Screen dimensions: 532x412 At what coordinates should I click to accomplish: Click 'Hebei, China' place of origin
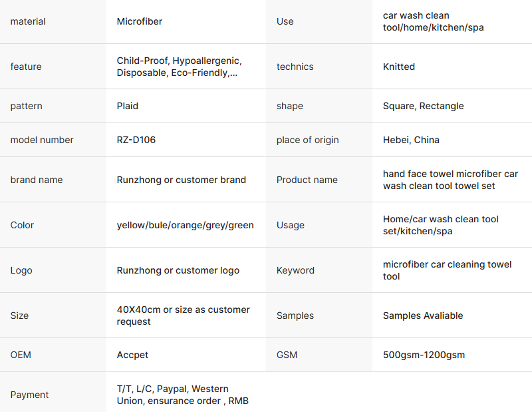(x=411, y=140)
